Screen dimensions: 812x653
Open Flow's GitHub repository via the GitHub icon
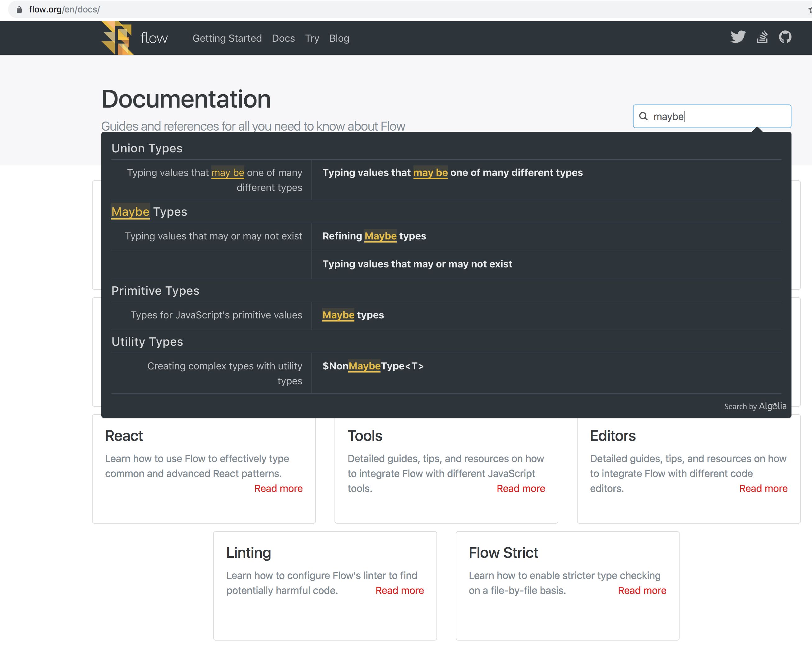(785, 37)
